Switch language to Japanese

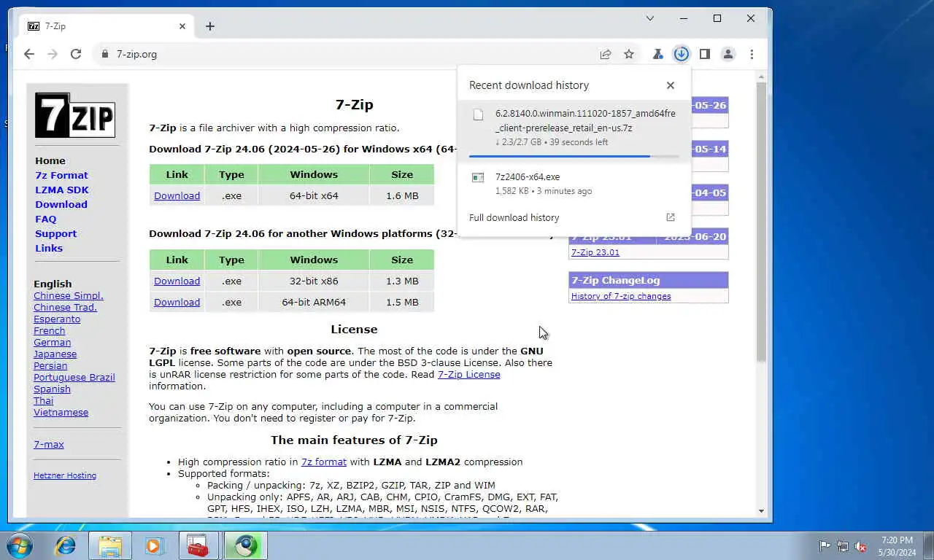[55, 354]
